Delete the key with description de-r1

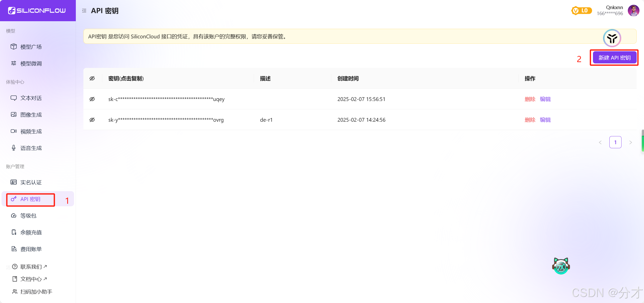click(x=530, y=120)
